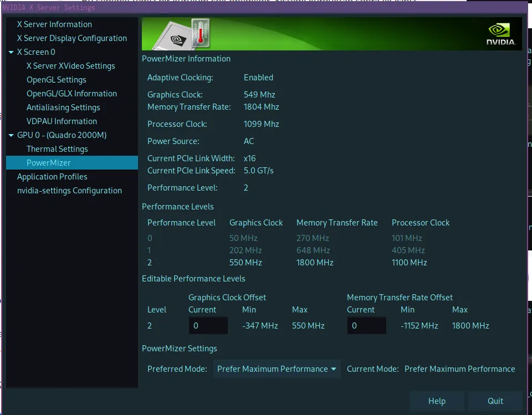
Task: Click the Adaptive Clocking Enabled value
Action: click(258, 78)
